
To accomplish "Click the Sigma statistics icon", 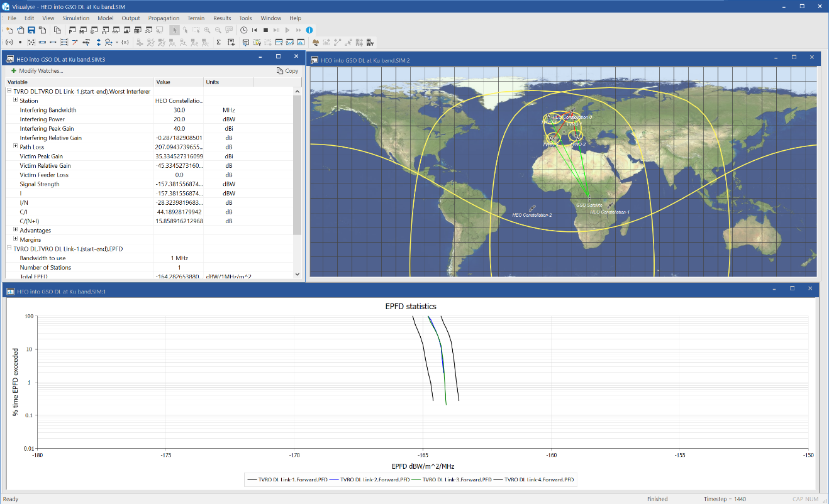I will 218,42.
